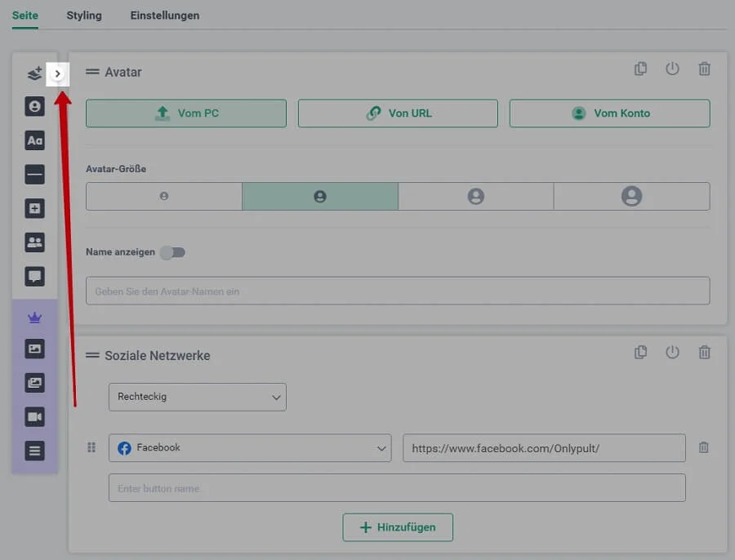Expand the sidebar with the chevron arrow
735x560 pixels.
57,73
